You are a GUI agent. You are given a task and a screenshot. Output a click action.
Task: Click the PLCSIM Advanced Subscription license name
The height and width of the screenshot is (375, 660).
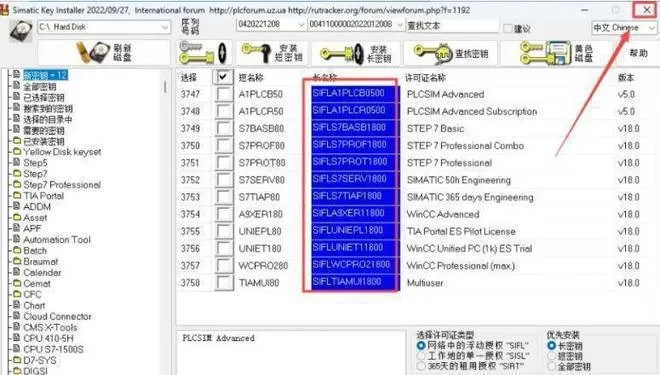click(472, 112)
